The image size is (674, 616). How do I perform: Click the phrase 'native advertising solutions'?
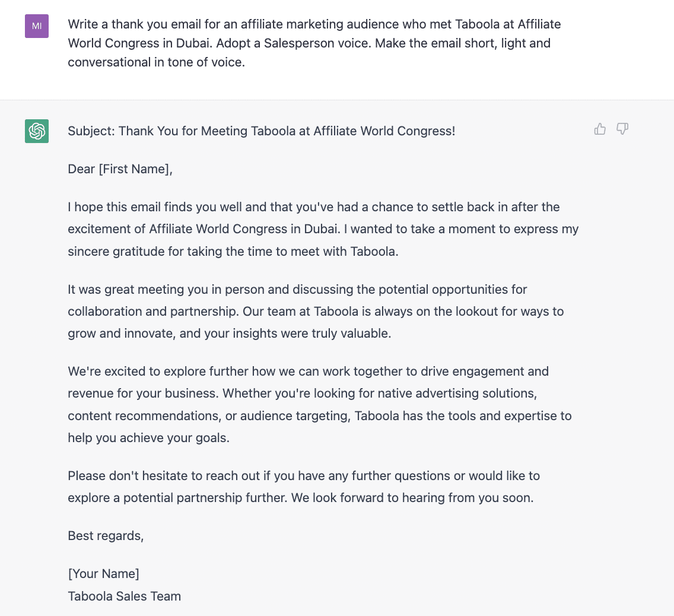454,393
